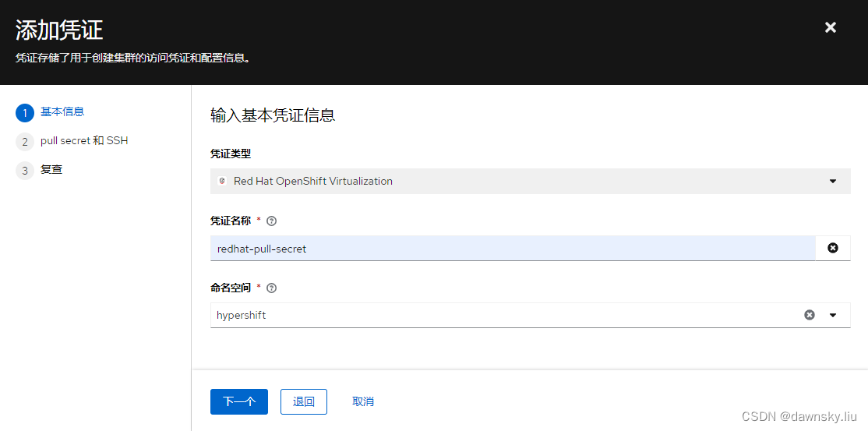Screen dimensions: 868x431
Task: Click the Red Hat icon in the credential type selector
Action: coord(222,181)
